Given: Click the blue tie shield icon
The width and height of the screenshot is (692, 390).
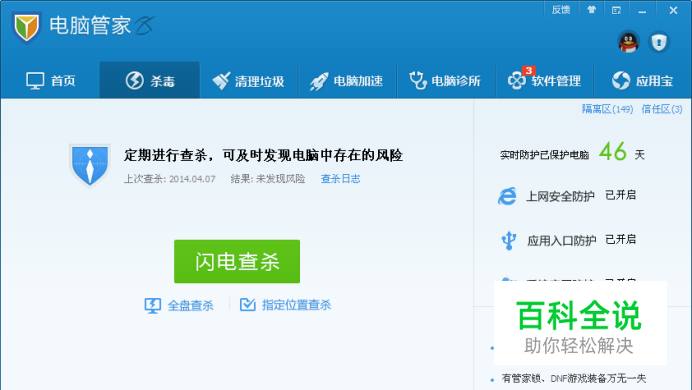Looking at the screenshot, I should pos(90,165).
